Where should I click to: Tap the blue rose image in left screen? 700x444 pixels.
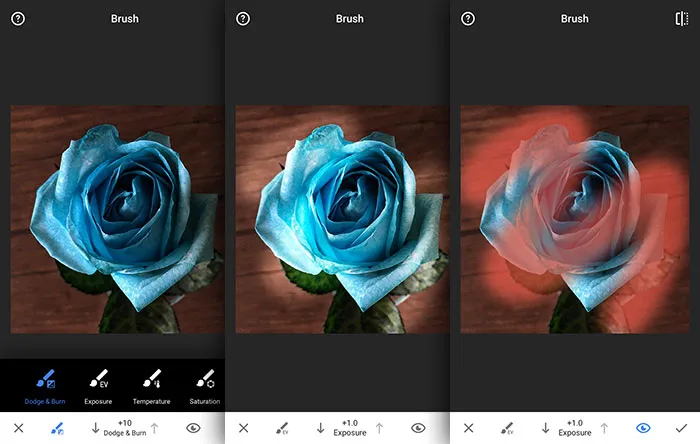tap(117, 220)
